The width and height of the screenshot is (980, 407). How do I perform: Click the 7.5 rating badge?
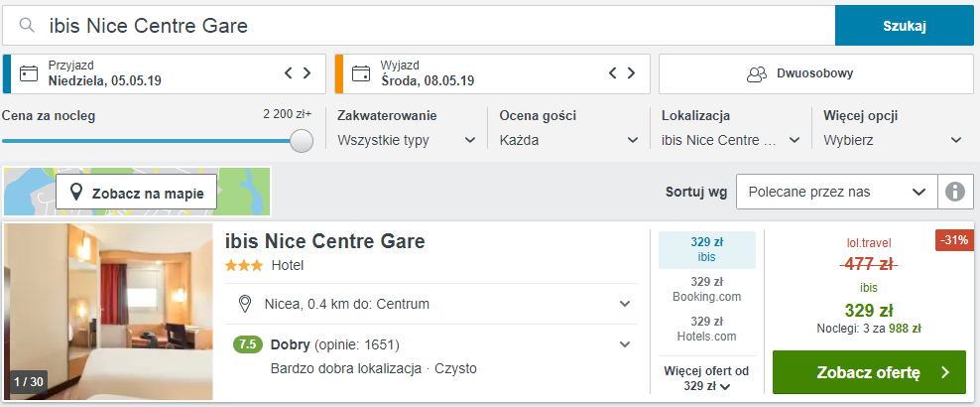[248, 344]
